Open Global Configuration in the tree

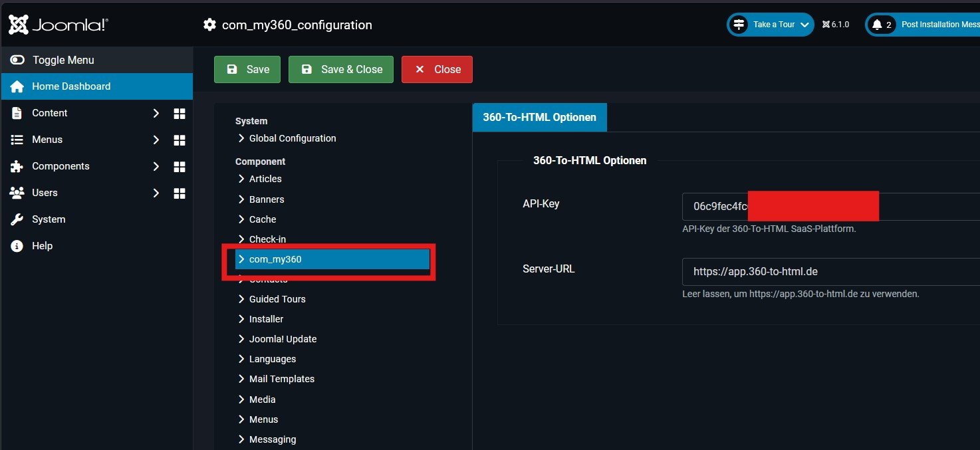(x=293, y=138)
